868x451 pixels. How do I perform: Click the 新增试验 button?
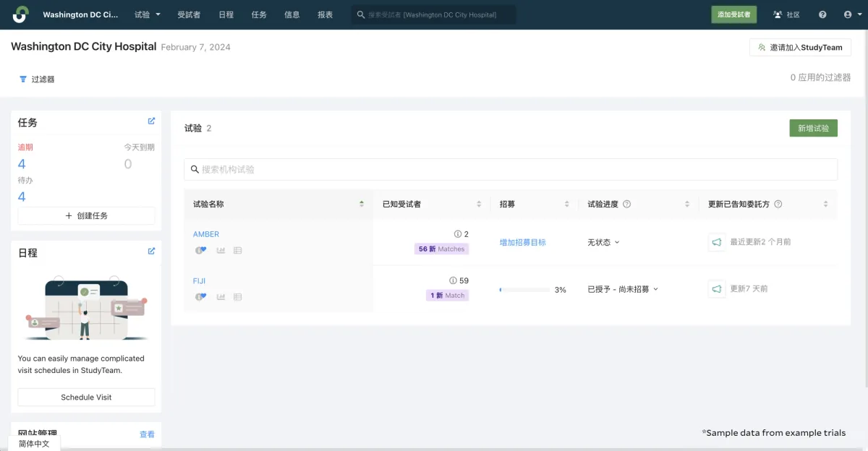(813, 127)
